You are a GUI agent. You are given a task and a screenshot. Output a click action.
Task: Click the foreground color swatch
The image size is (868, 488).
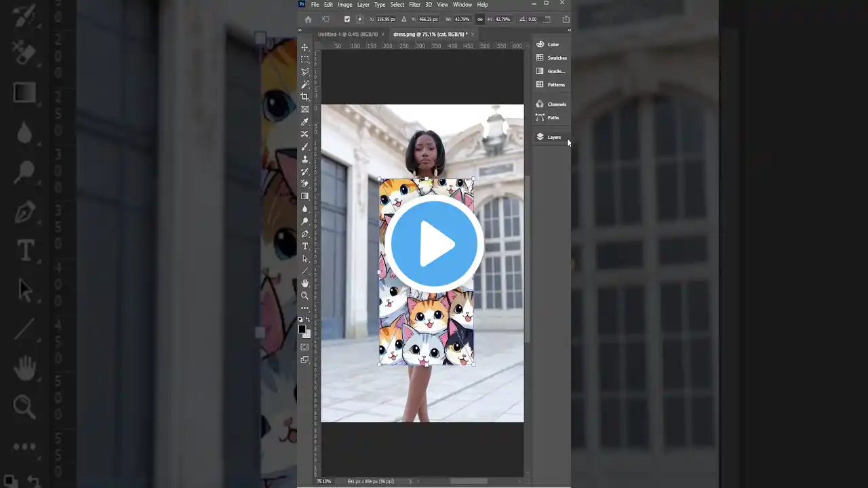(302, 329)
